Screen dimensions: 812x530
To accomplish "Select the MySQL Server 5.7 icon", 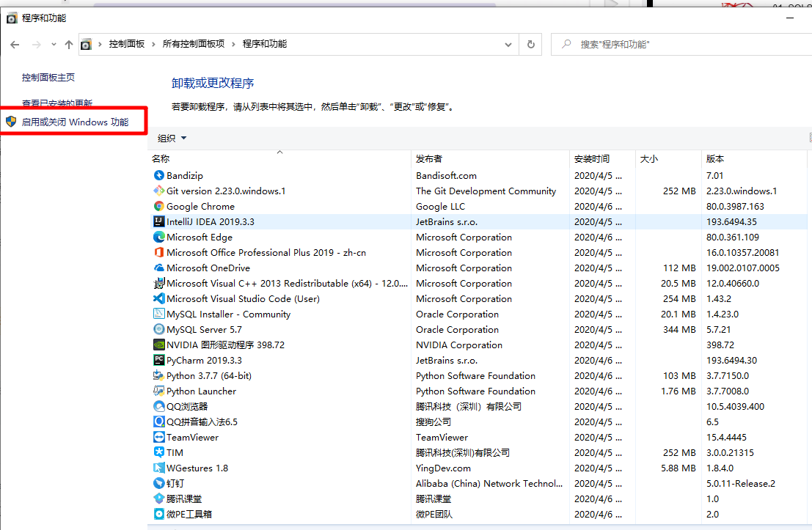I will [x=159, y=329].
